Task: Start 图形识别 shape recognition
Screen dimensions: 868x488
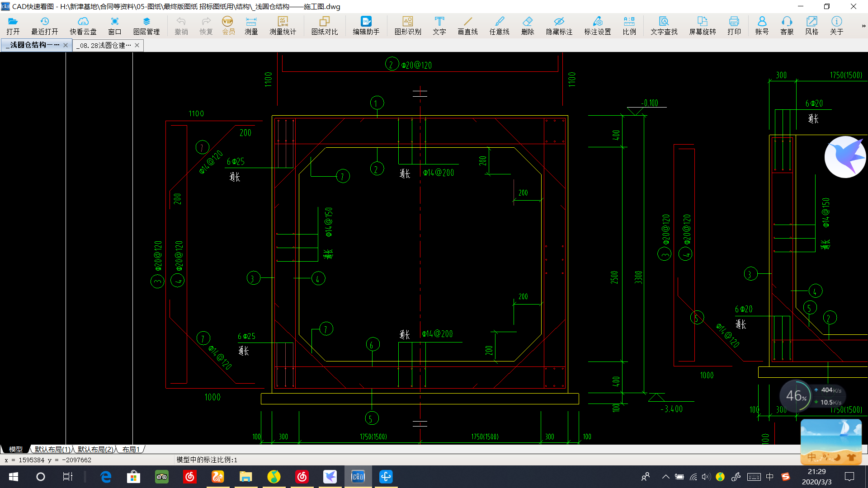Action: pos(408,26)
